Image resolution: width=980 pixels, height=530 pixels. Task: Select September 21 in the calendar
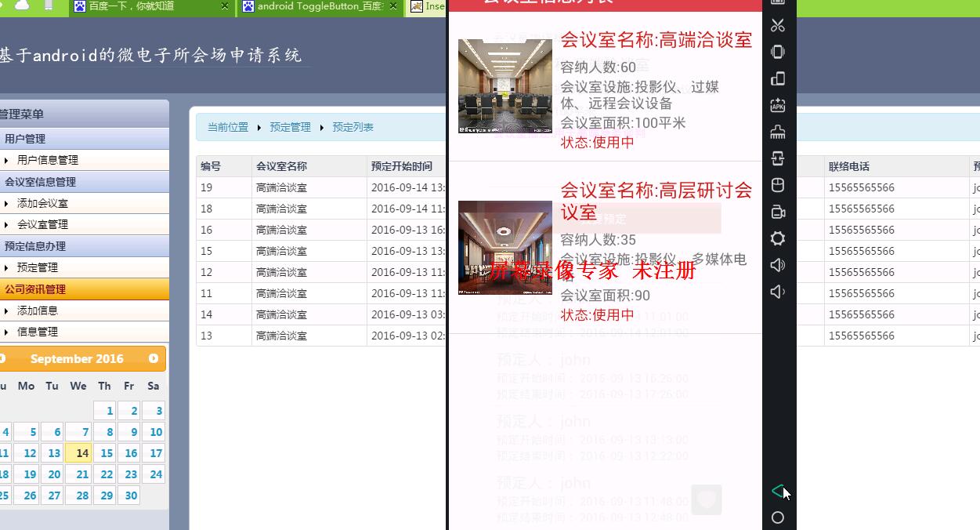[x=78, y=474]
